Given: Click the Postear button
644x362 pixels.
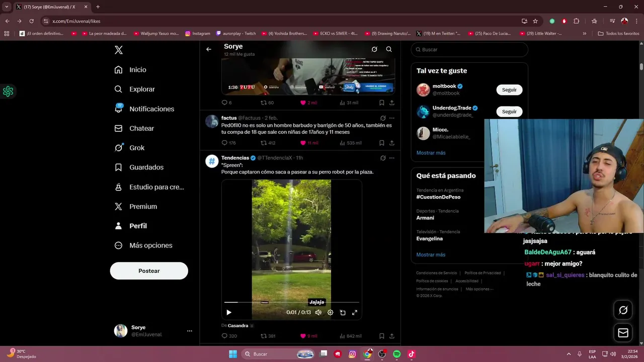Looking at the screenshot, I should point(149,271).
